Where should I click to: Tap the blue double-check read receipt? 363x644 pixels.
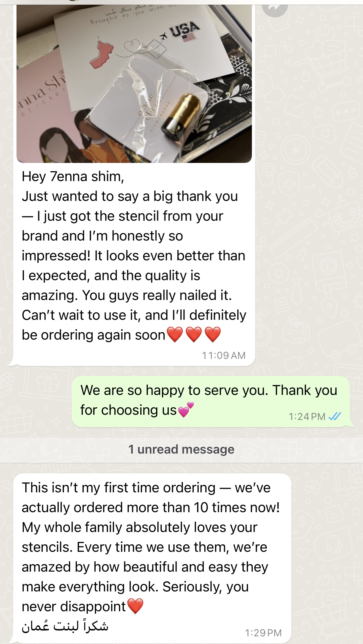pyautogui.click(x=335, y=416)
